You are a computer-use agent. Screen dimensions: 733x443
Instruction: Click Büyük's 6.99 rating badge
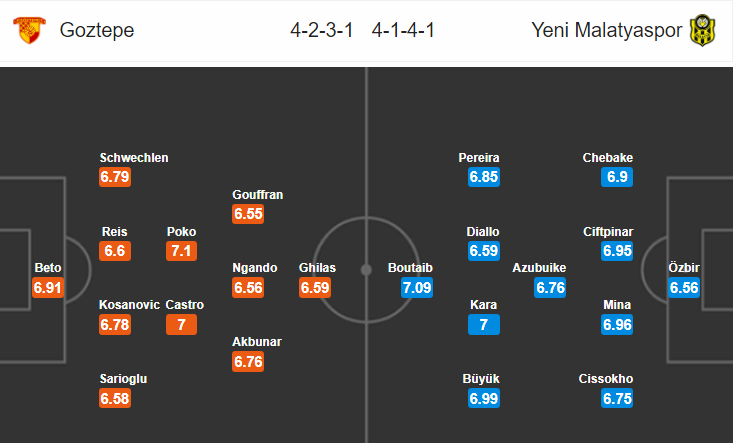point(484,398)
